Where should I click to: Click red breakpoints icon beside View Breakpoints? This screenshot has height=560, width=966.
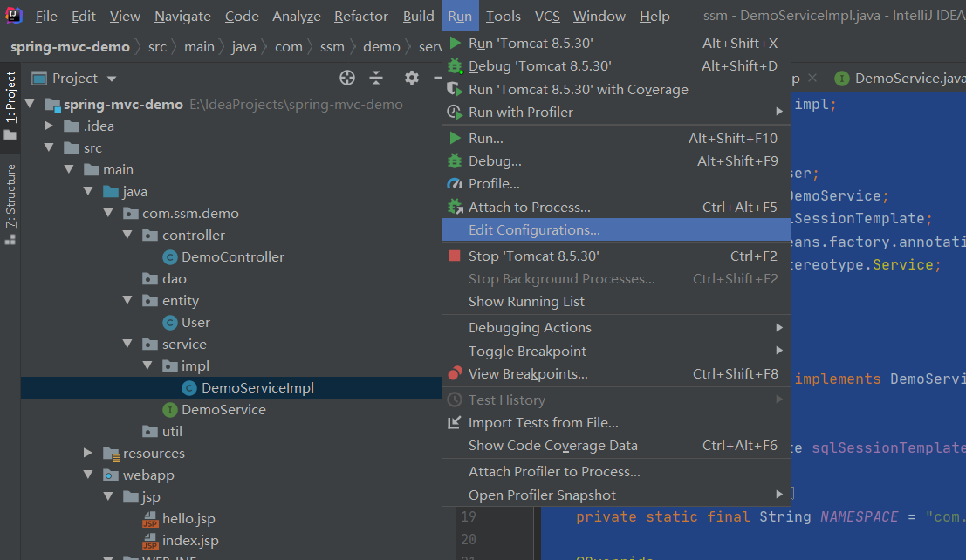point(455,373)
